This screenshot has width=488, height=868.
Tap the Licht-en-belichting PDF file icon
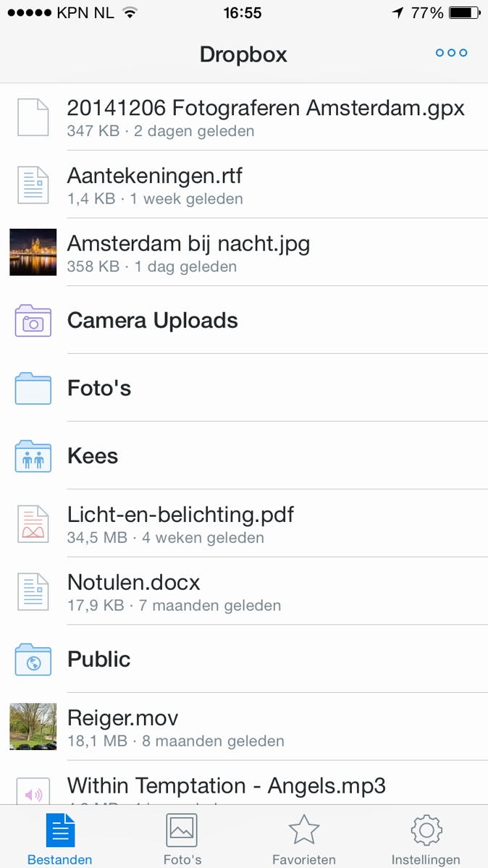point(33,523)
